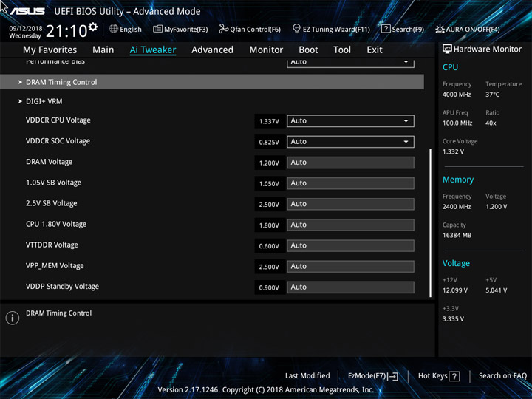Open the My Favorites tab
Viewport: 532px width, 399px height.
tap(50, 50)
